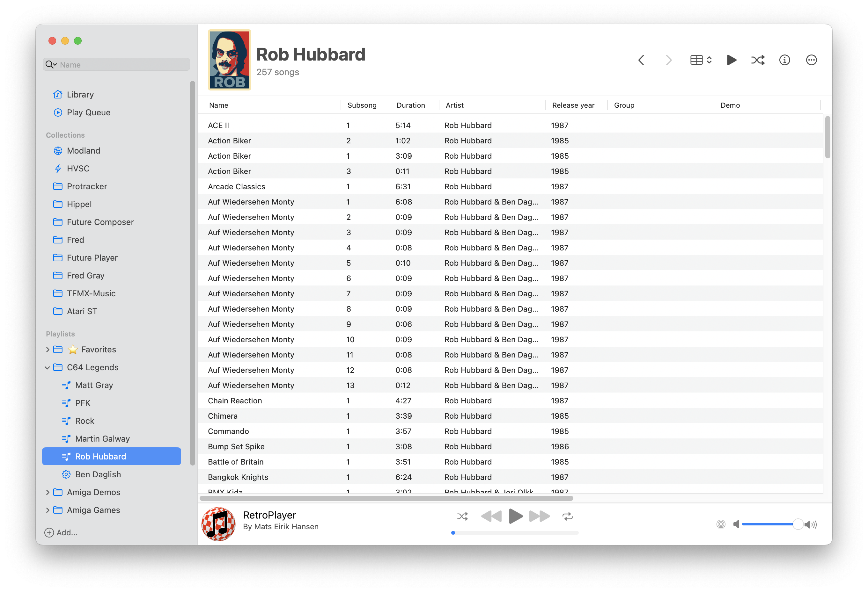
Task: Open the more options ellipsis menu
Action: coord(811,60)
